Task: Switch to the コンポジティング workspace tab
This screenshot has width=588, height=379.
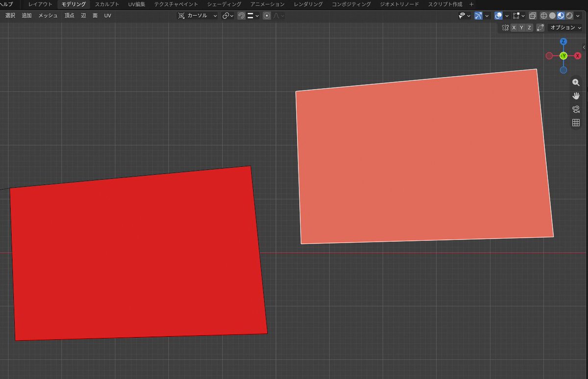Action: click(x=351, y=4)
